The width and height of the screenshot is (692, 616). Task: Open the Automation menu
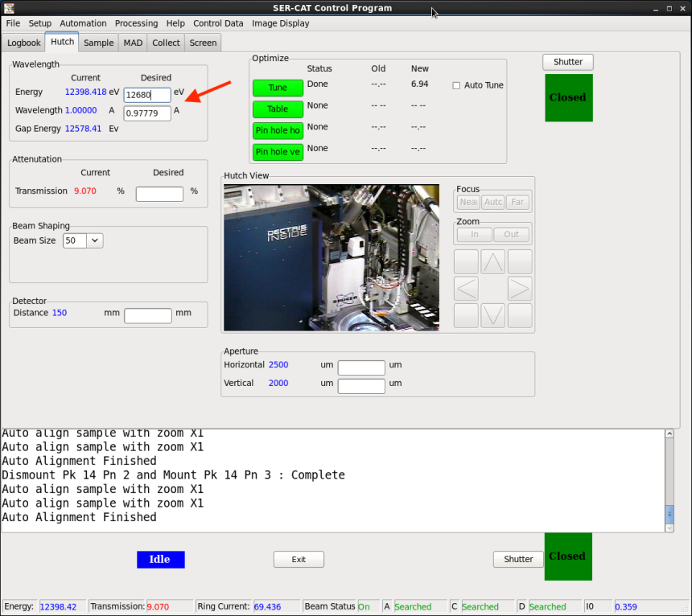click(83, 23)
